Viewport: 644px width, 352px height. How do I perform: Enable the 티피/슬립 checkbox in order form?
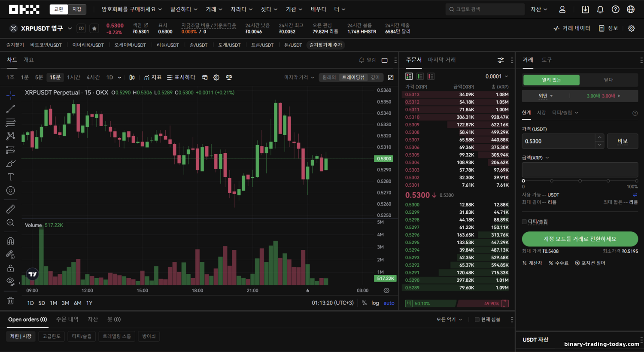[x=524, y=222]
